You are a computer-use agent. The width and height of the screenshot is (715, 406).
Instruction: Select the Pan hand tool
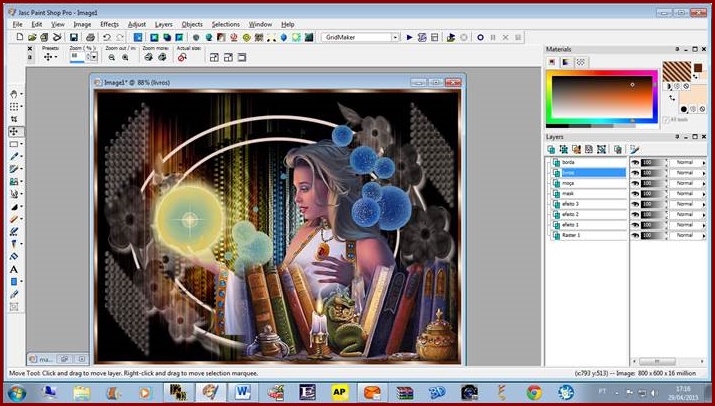click(x=14, y=94)
